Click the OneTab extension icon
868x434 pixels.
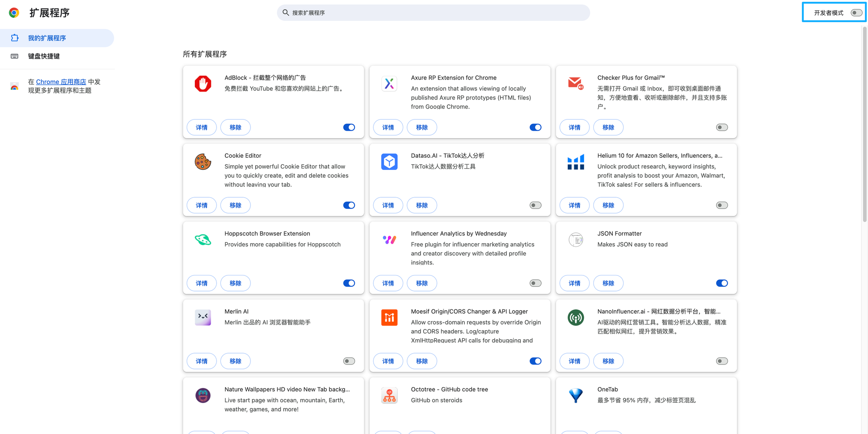tap(576, 395)
